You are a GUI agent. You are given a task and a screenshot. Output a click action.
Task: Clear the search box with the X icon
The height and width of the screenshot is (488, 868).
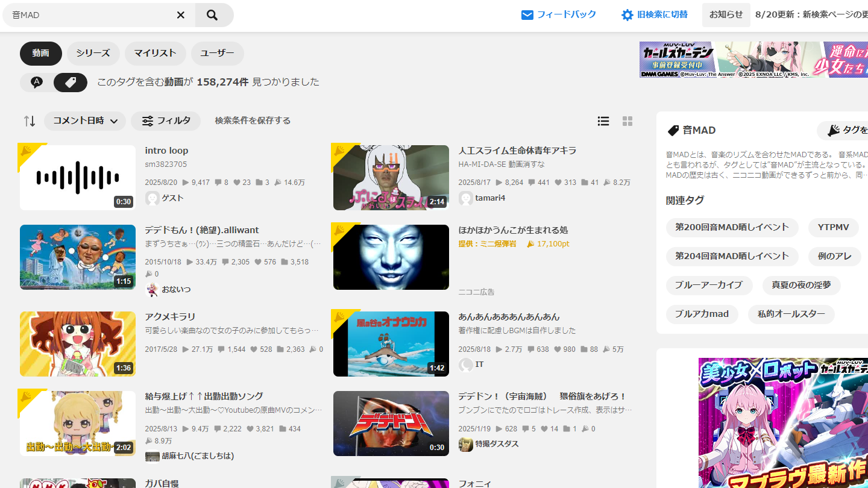coord(181,15)
